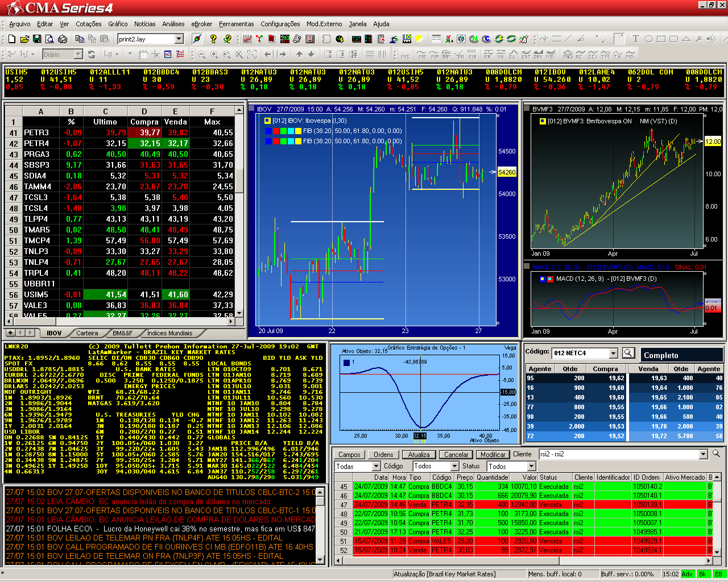Add the CCI indicator from toolbar
The height and width of the screenshot is (582, 728).
[592, 55]
